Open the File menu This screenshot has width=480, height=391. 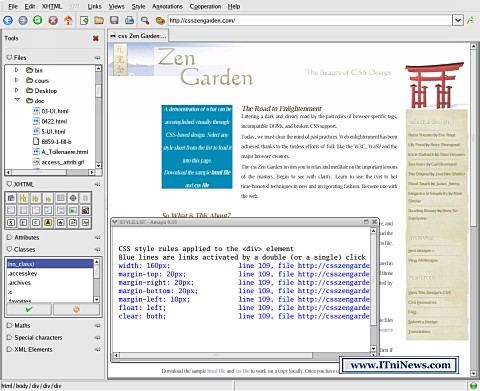[13, 6]
